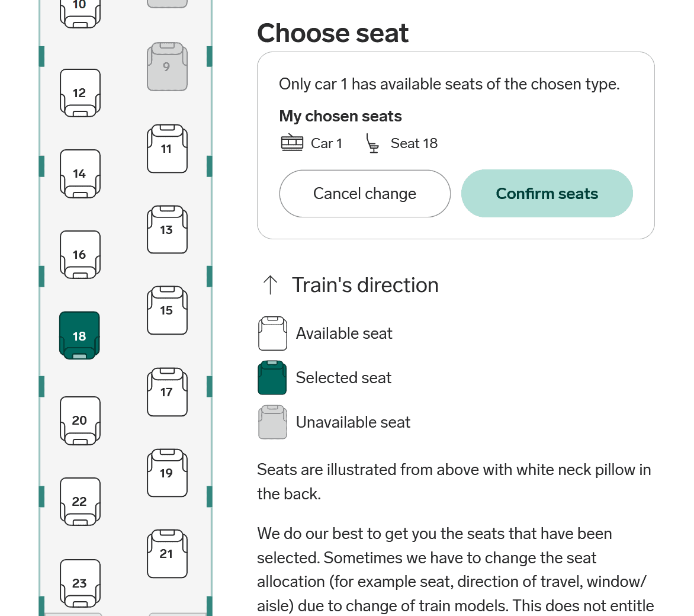The image size is (694, 616).
Task: Select seat 12 in the car
Action: (80, 93)
